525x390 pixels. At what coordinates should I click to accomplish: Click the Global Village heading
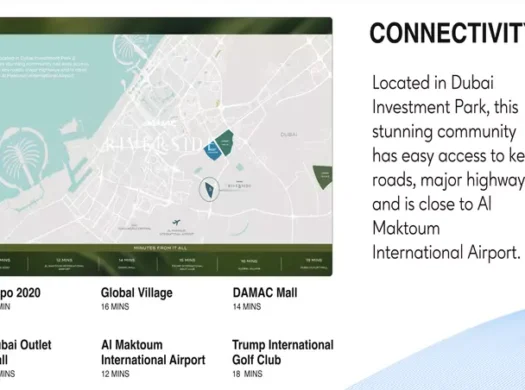pyautogui.click(x=137, y=293)
